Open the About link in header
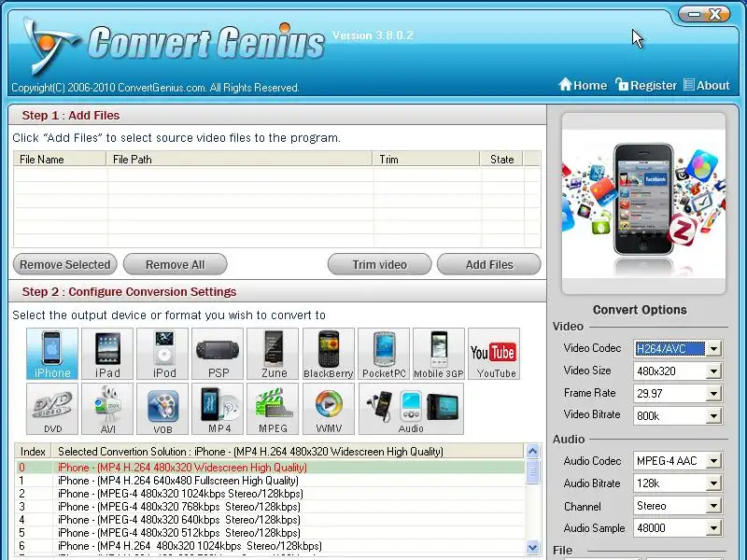The height and width of the screenshot is (560, 747). (707, 85)
